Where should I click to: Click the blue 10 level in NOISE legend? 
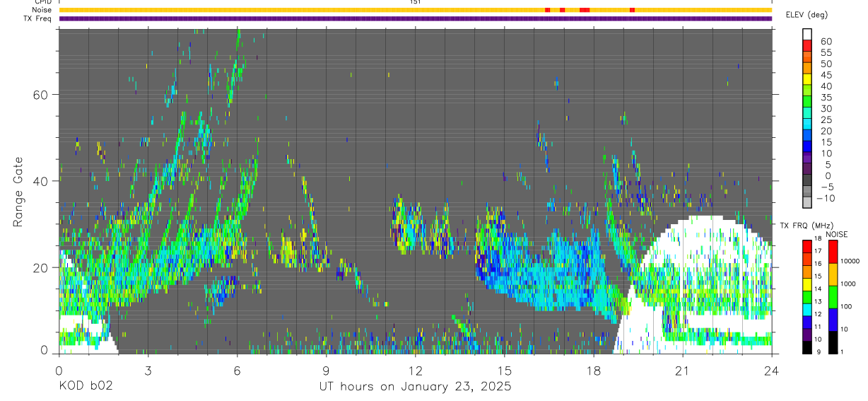[x=832, y=320]
